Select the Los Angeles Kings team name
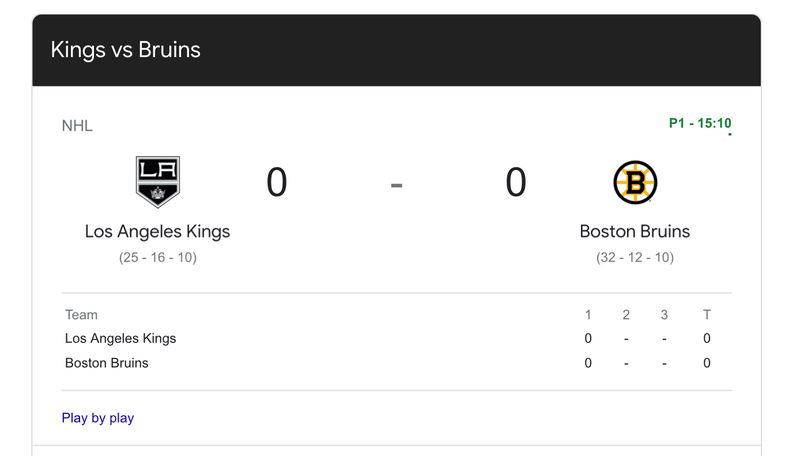 [x=157, y=231]
